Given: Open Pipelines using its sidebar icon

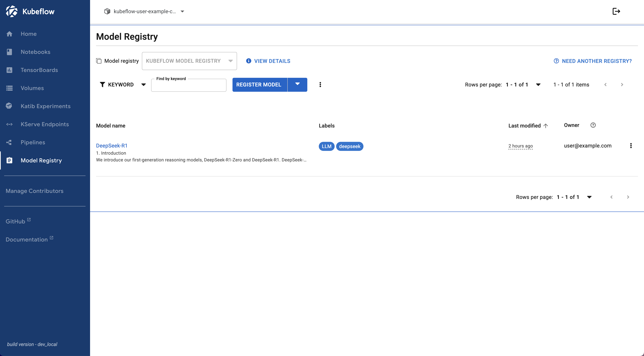Looking at the screenshot, I should [9, 142].
